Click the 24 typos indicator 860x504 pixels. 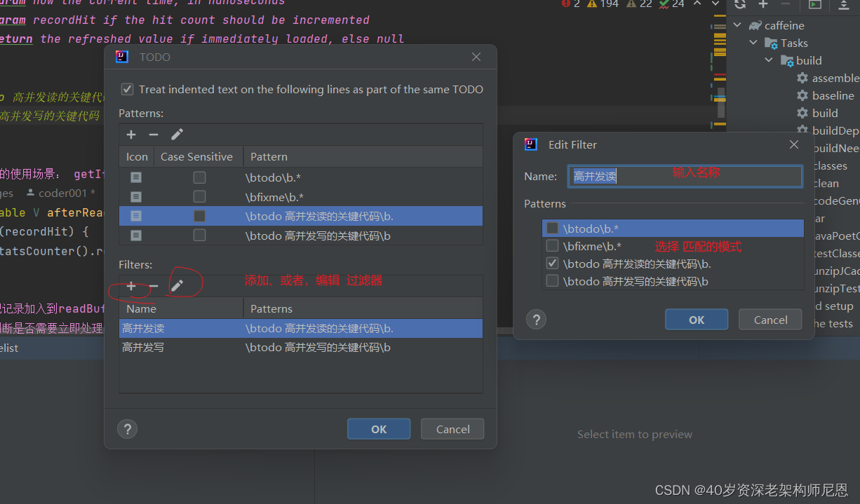pyautogui.click(x=671, y=4)
